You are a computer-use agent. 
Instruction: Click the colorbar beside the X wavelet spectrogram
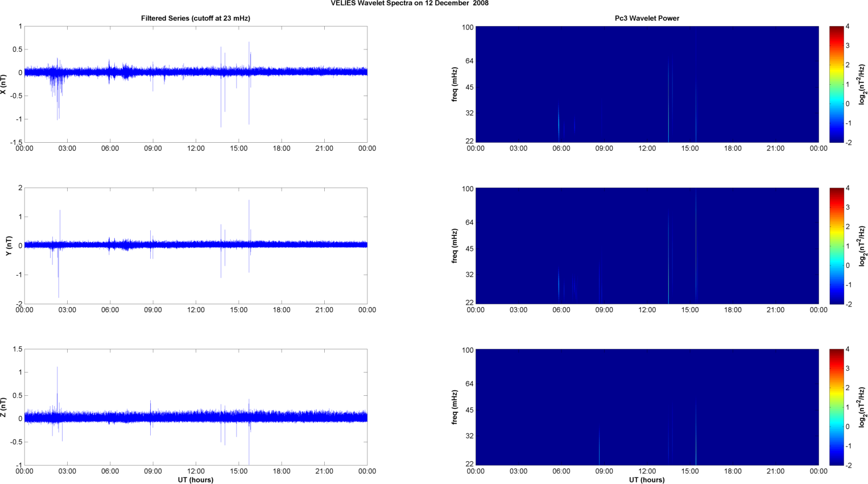pyautogui.click(x=836, y=84)
